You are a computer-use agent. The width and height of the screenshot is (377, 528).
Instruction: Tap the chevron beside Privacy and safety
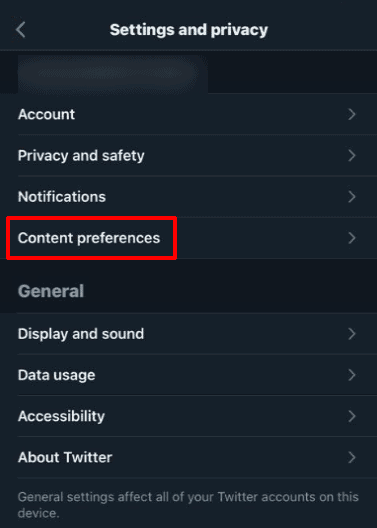click(352, 156)
